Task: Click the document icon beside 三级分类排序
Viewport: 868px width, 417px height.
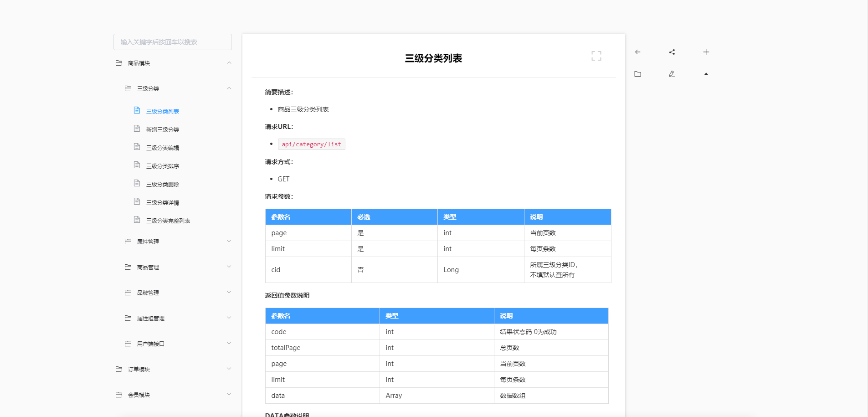Action: tap(137, 165)
